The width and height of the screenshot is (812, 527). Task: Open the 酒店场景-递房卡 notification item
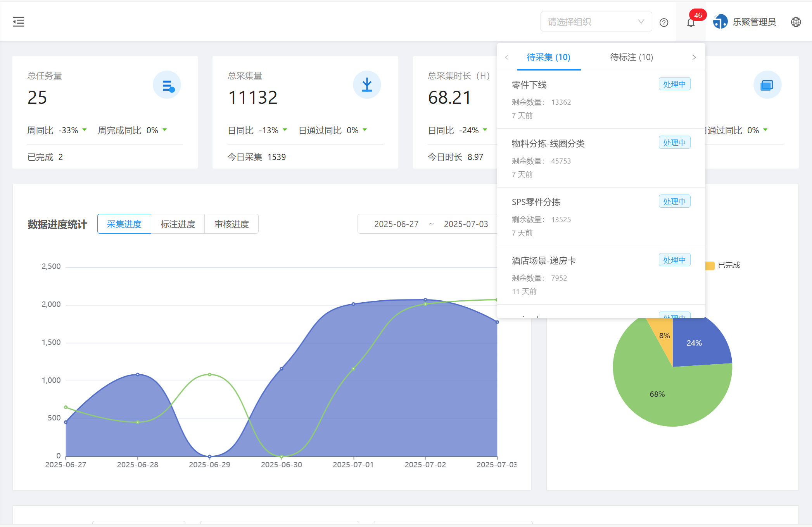[544, 261]
